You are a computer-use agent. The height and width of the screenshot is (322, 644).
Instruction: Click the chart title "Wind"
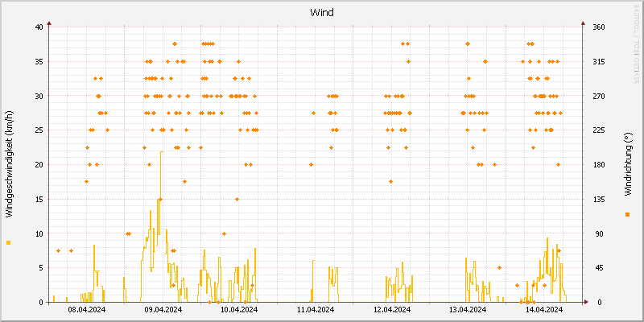click(321, 13)
